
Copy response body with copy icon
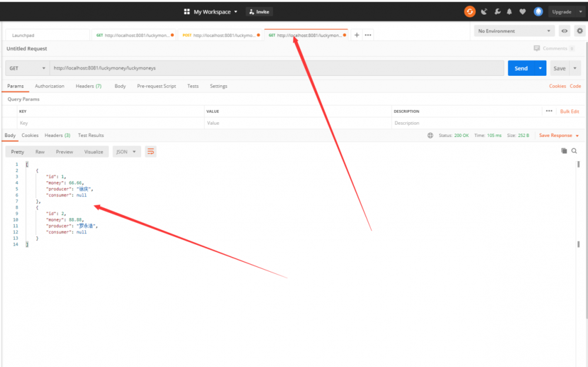(x=563, y=151)
